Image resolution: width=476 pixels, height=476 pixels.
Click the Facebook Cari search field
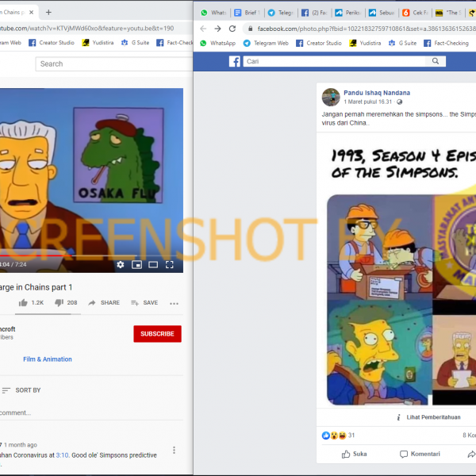[336, 61]
